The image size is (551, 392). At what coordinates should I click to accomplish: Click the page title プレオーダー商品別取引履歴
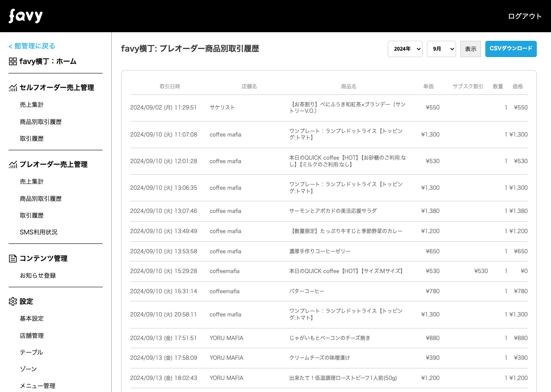[209, 49]
